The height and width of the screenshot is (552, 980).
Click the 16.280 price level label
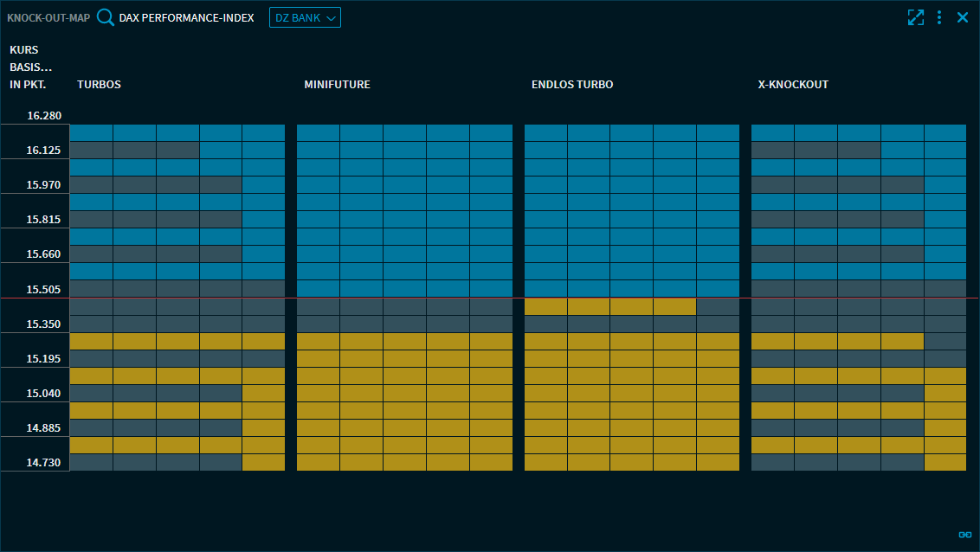click(x=44, y=115)
